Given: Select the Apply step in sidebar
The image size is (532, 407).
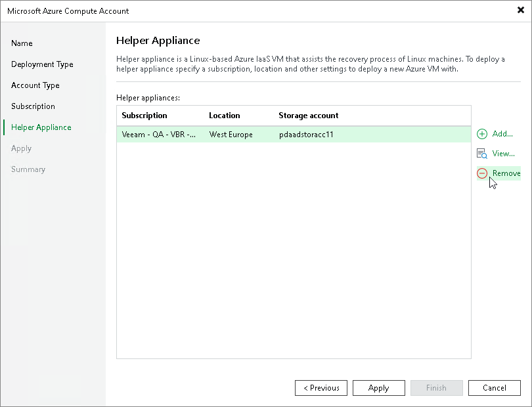Looking at the screenshot, I should click(22, 148).
